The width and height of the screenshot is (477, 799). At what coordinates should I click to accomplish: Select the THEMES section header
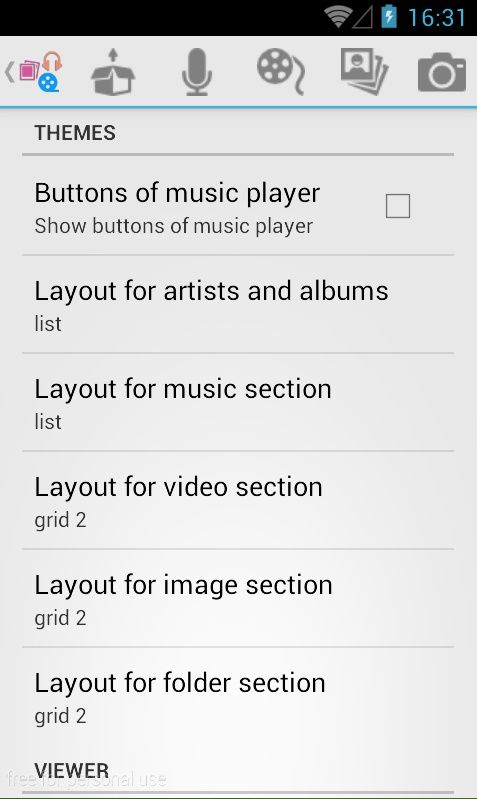75,133
